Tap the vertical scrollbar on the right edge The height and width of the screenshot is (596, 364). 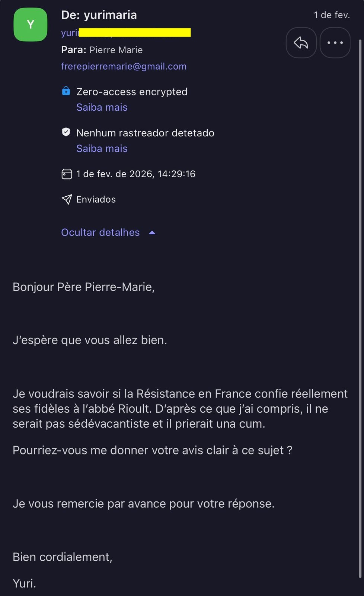tap(360, 298)
